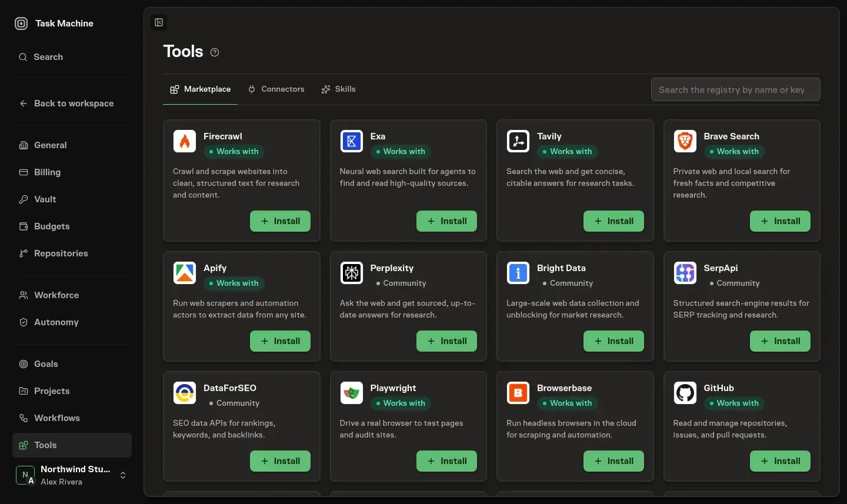Viewport: 847px width, 504px height.
Task: Click the Brave Search lion icon
Action: 685,141
